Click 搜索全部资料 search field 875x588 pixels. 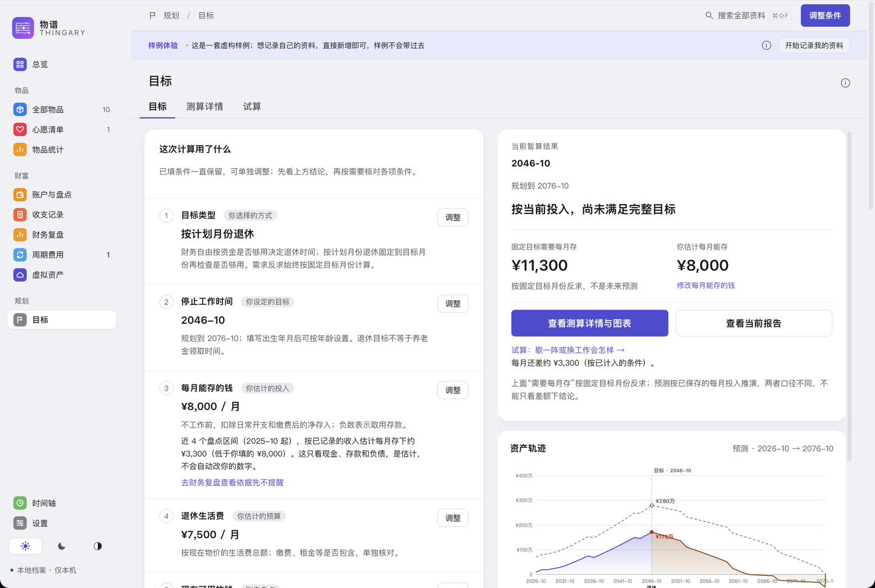coord(748,16)
